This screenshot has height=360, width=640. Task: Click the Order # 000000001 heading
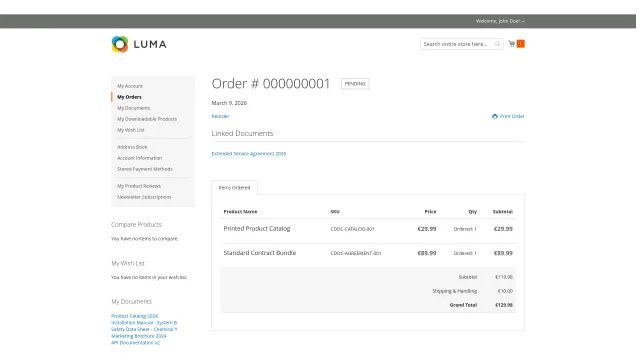[271, 84]
